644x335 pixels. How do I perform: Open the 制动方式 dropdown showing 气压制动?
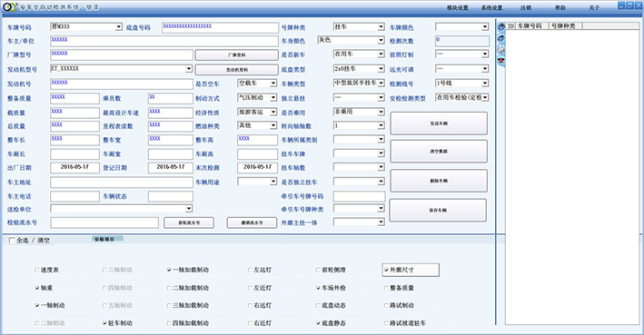(x=273, y=98)
